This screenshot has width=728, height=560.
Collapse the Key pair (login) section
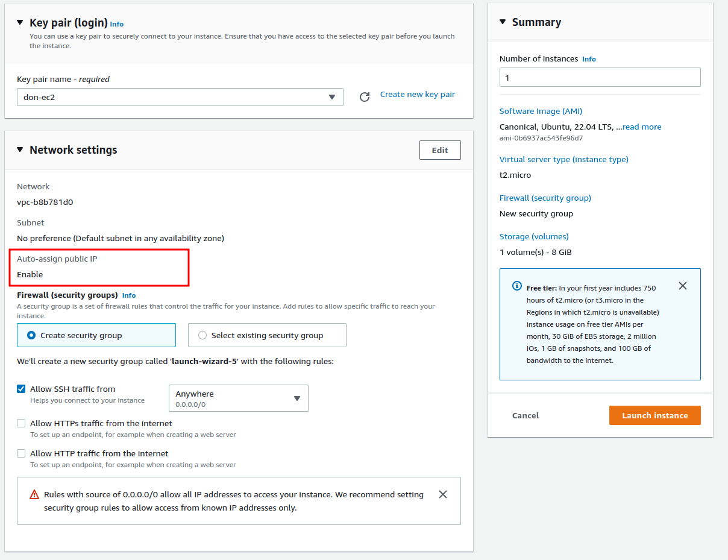[20, 22]
